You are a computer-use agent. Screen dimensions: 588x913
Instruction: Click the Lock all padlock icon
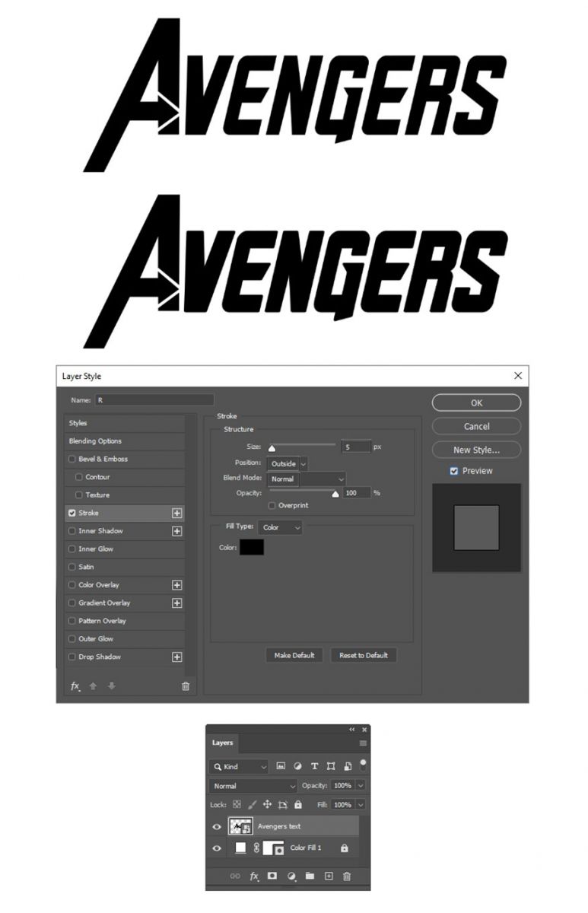pos(298,804)
